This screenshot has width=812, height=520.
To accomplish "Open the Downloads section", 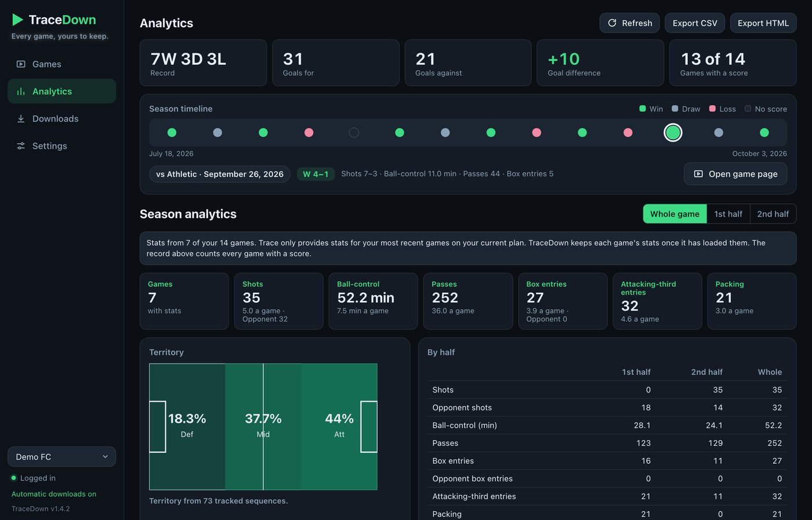I will click(61, 119).
